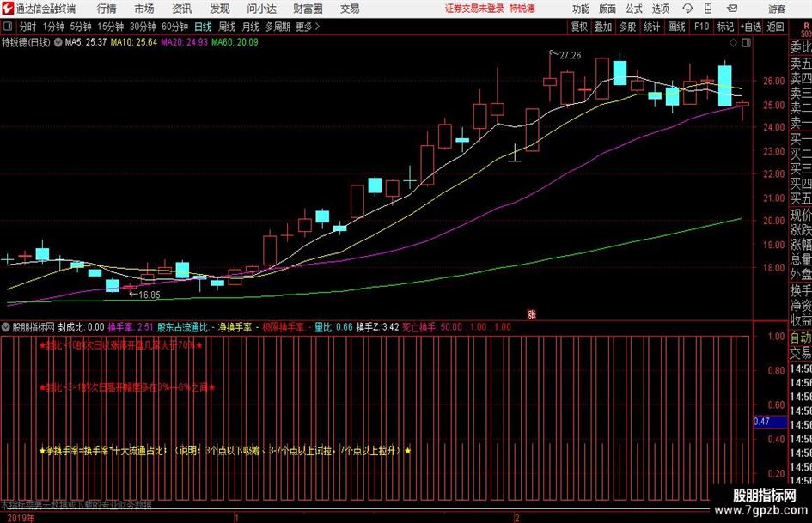Click the 多股 multi-stock button

tap(627, 27)
